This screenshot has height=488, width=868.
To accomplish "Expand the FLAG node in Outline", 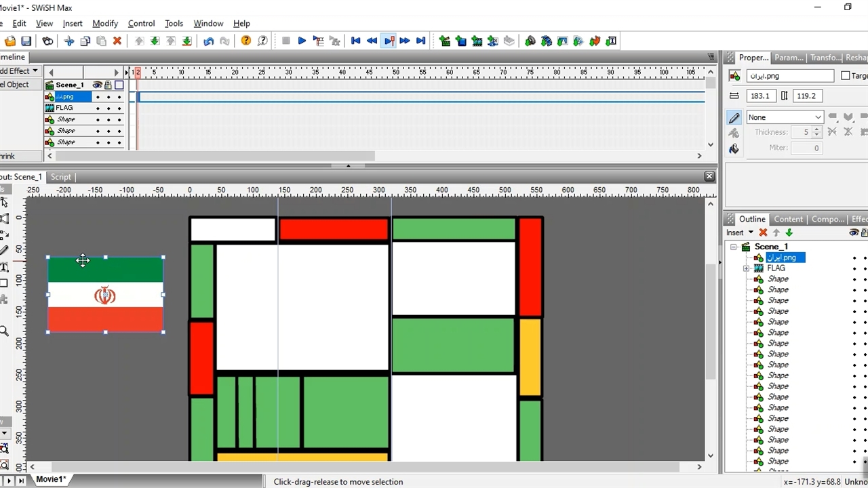I will tap(747, 268).
